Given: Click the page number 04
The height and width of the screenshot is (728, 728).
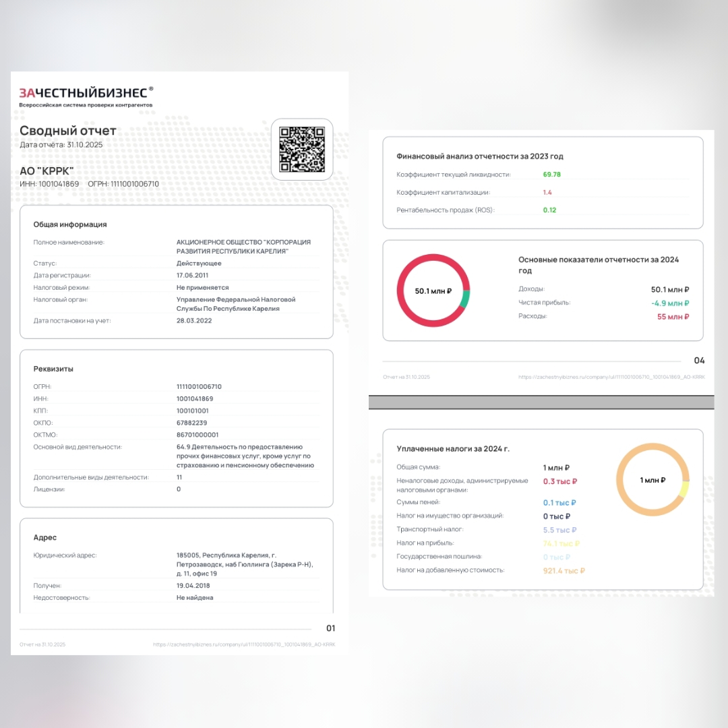Looking at the screenshot, I should [x=699, y=361].
